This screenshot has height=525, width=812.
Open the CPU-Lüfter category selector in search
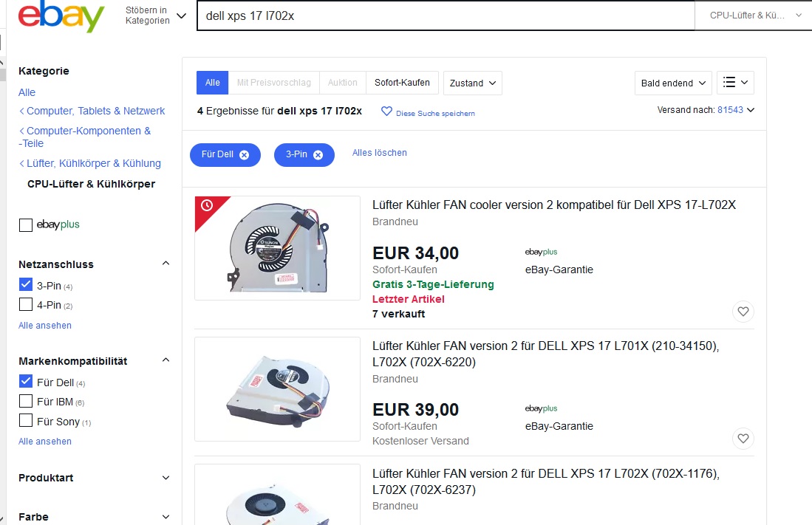pyautogui.click(x=755, y=16)
